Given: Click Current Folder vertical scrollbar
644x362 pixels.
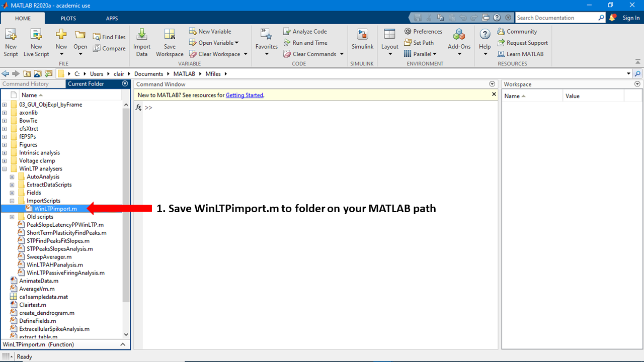Looking at the screenshot, I should (x=126, y=205).
